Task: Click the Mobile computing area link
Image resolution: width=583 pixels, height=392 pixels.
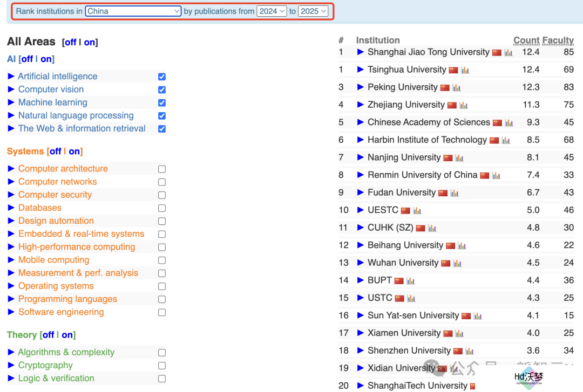Action: tap(54, 260)
